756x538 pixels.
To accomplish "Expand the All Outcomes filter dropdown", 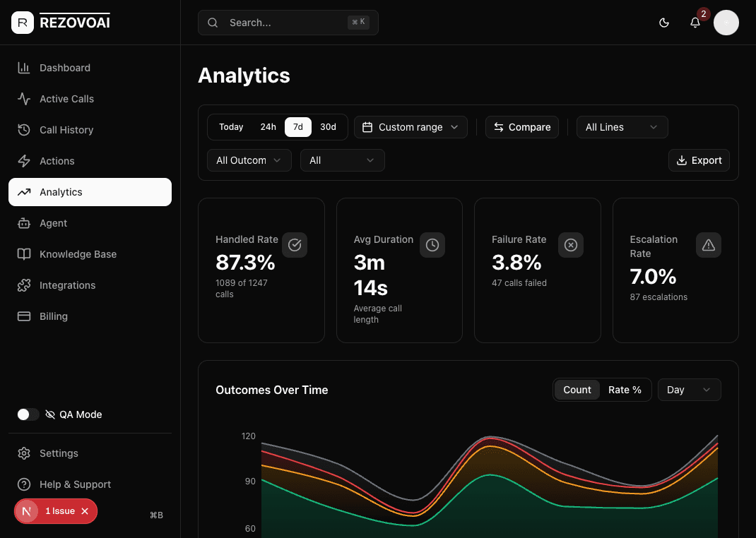I will [249, 160].
